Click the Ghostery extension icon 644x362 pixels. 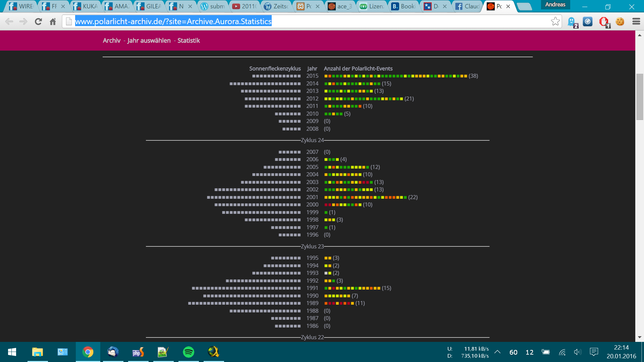coord(572,22)
